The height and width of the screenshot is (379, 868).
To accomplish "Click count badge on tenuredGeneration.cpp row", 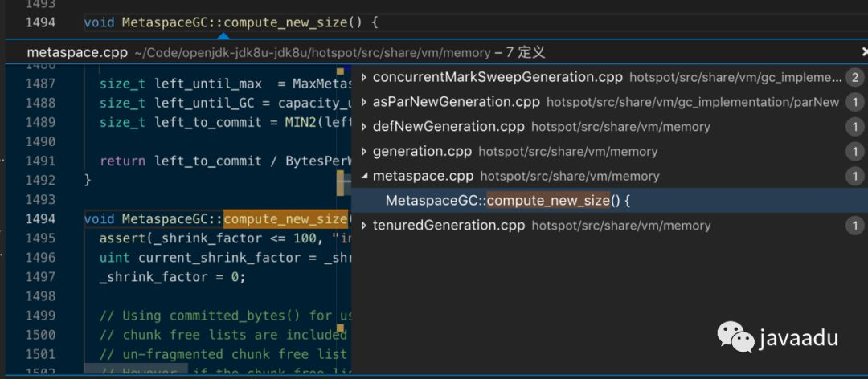I will [855, 226].
